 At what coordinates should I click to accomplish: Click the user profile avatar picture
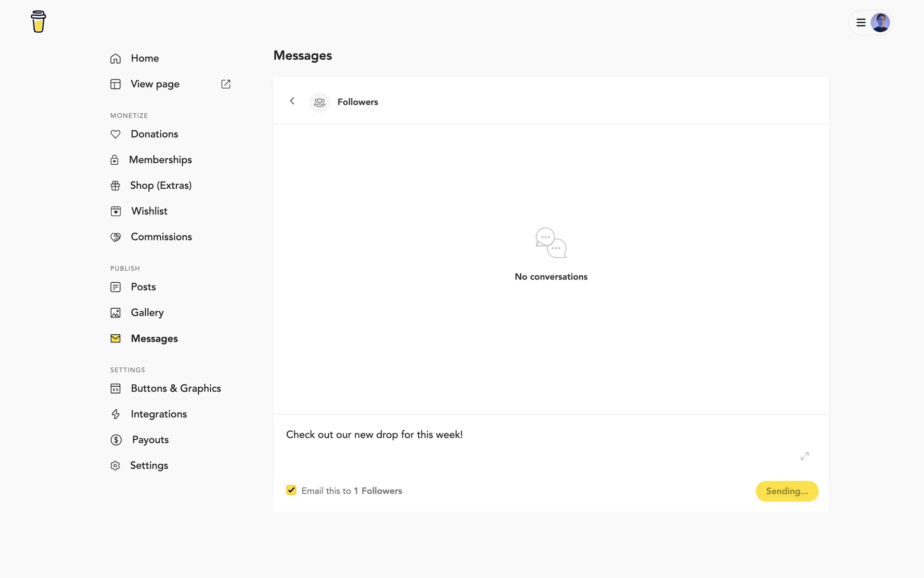[880, 23]
